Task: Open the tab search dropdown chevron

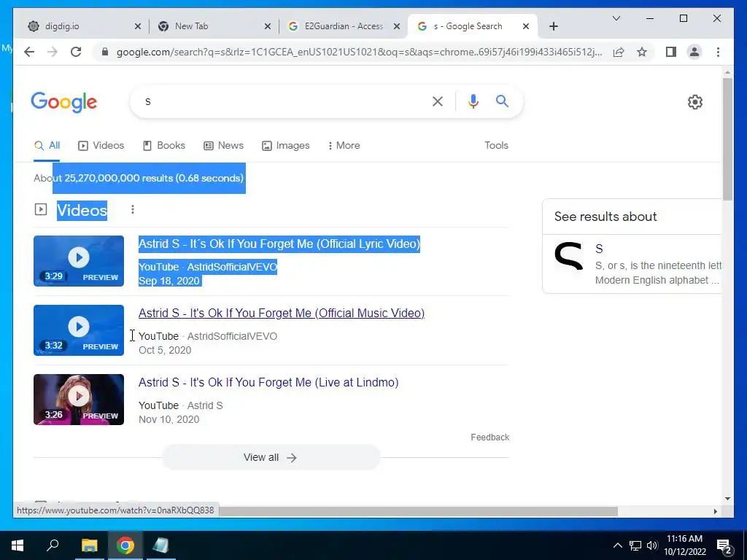Action: (x=616, y=18)
